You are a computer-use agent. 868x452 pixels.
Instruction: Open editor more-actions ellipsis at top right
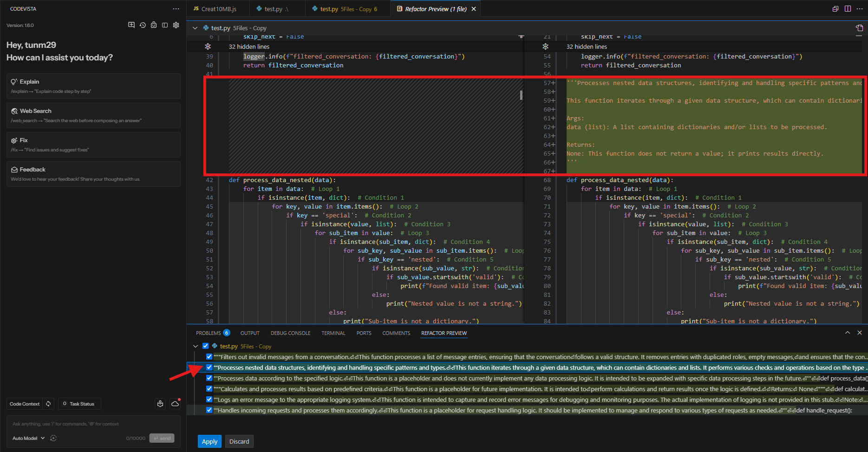(860, 9)
